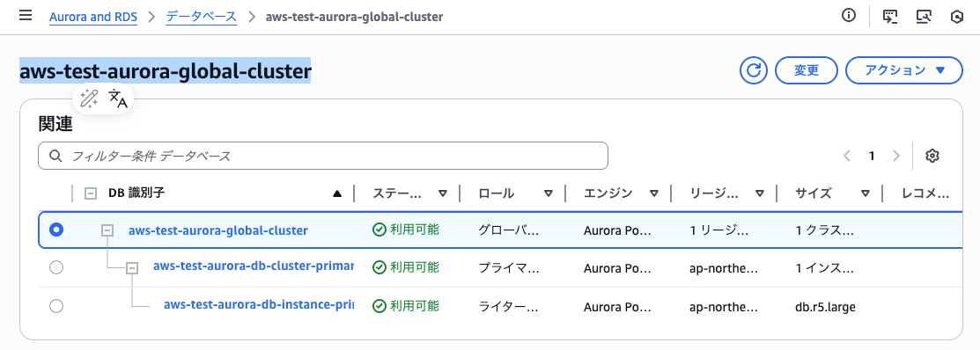Screen dimensions: 980x350
Task: Open the CloudShell terminal icon
Action: pos(890,17)
